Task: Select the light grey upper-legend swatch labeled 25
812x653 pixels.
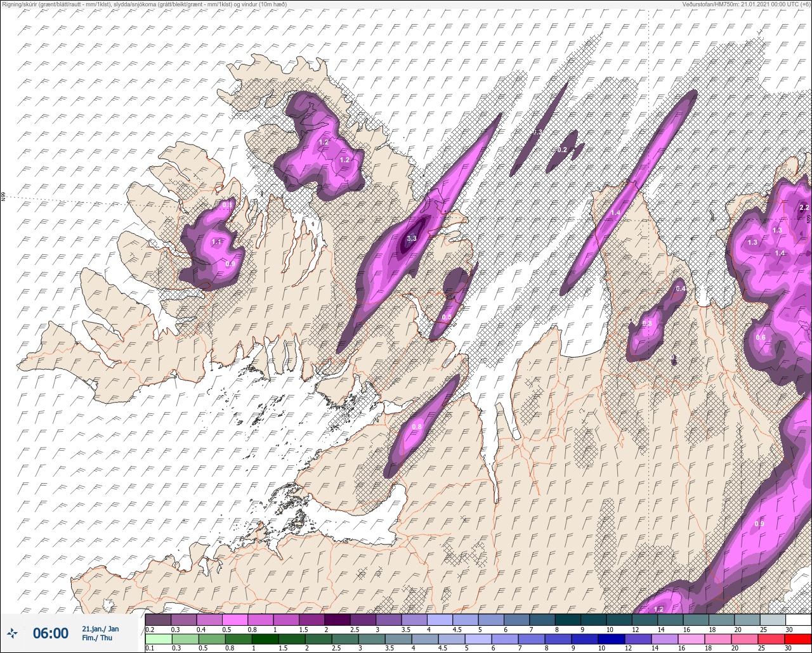Action: (773, 619)
